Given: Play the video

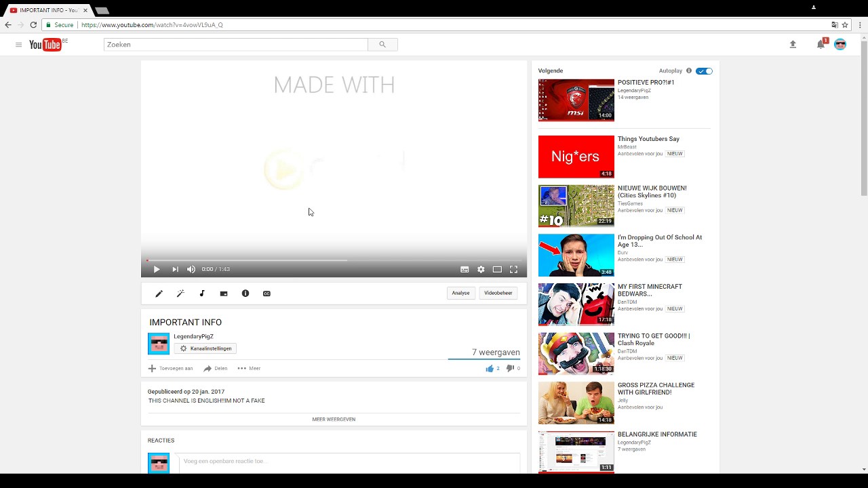Looking at the screenshot, I should coord(157,269).
